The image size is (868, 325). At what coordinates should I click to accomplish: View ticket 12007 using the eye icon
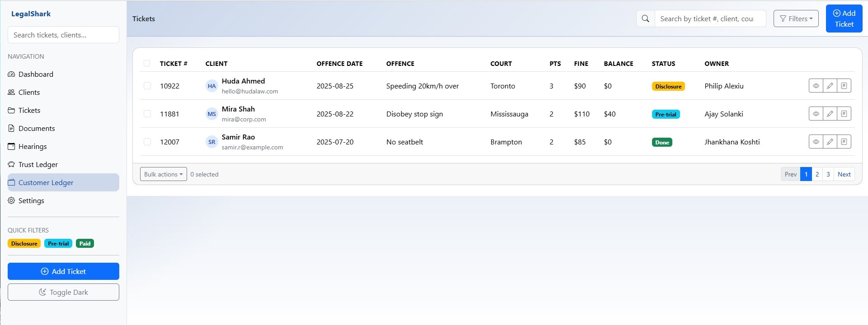click(816, 142)
